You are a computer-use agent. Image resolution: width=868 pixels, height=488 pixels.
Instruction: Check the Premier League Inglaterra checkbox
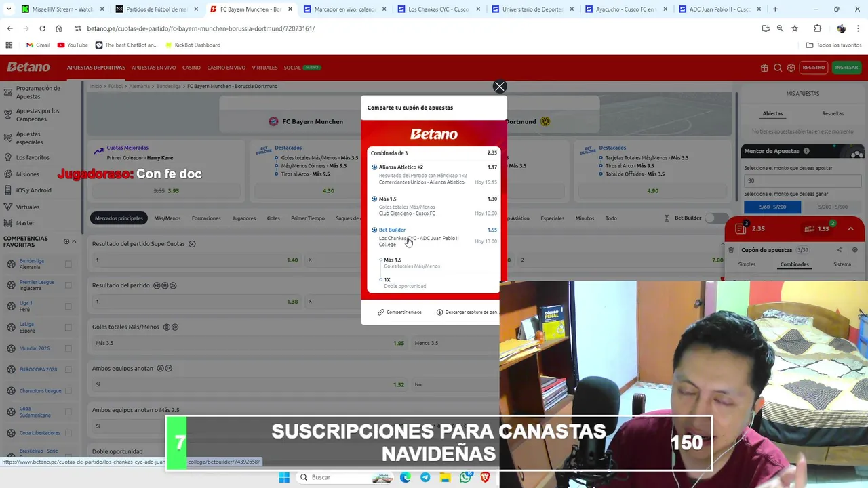(68, 285)
